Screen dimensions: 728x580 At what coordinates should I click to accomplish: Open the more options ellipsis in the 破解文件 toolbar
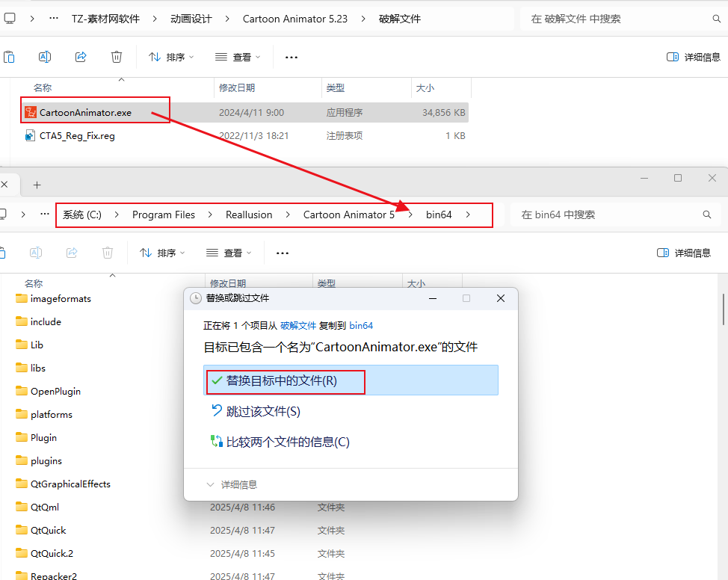point(291,57)
